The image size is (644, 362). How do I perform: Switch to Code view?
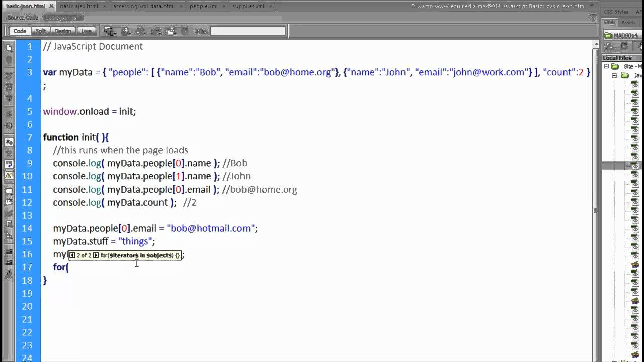(x=20, y=31)
